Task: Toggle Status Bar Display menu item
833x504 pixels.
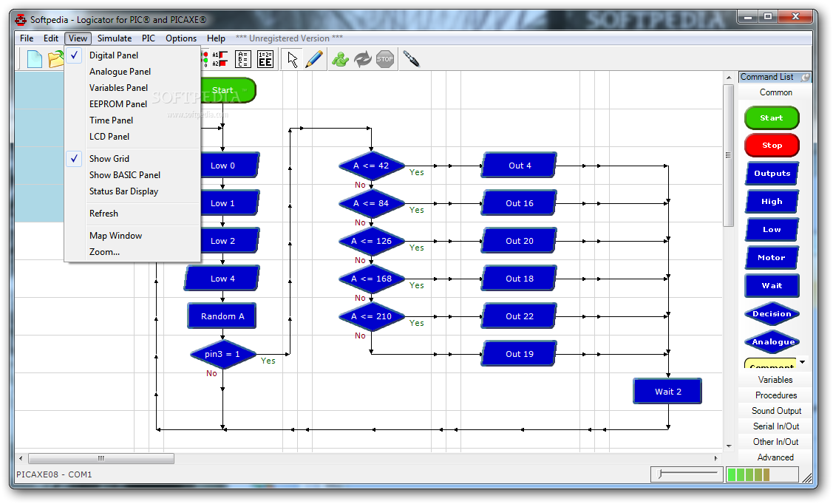Action: click(132, 191)
